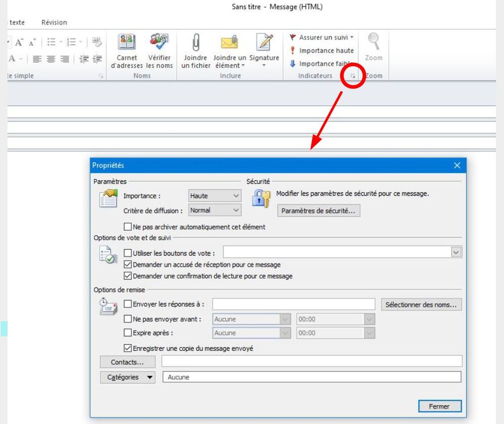
Task: Click the Contacts text input field
Action: tap(311, 361)
